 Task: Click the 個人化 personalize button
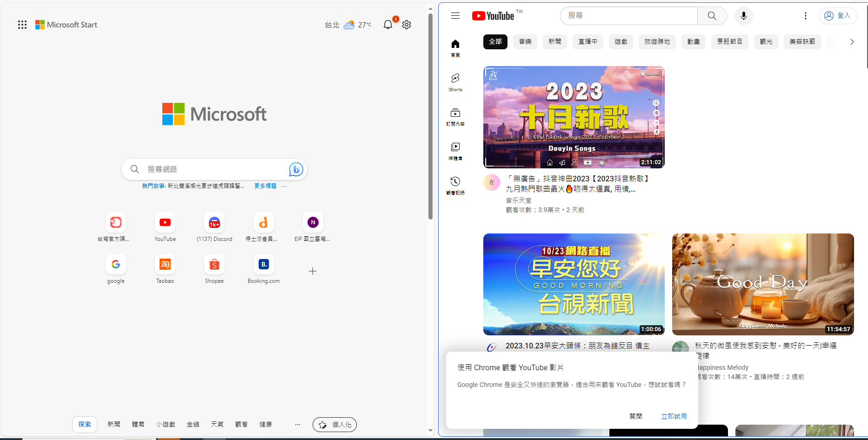[335, 425]
